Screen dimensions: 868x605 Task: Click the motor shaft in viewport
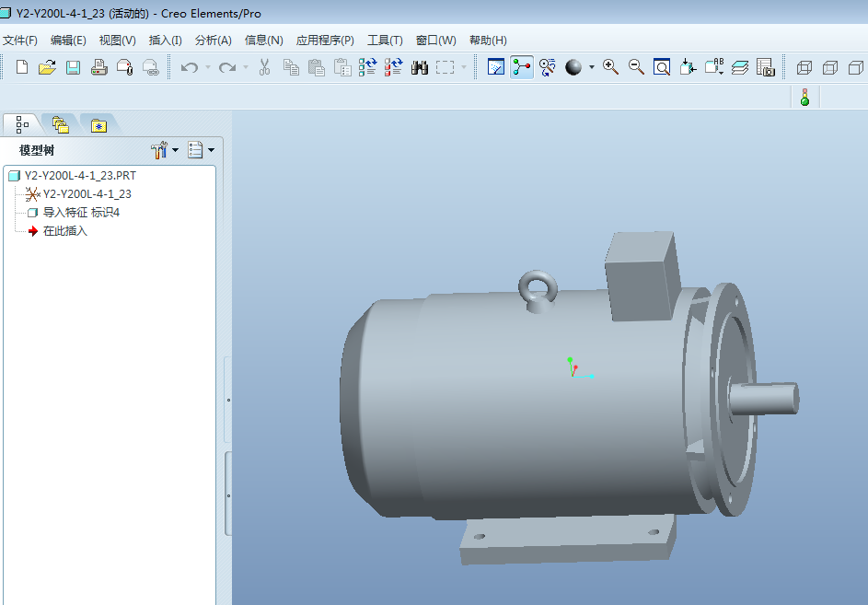765,399
